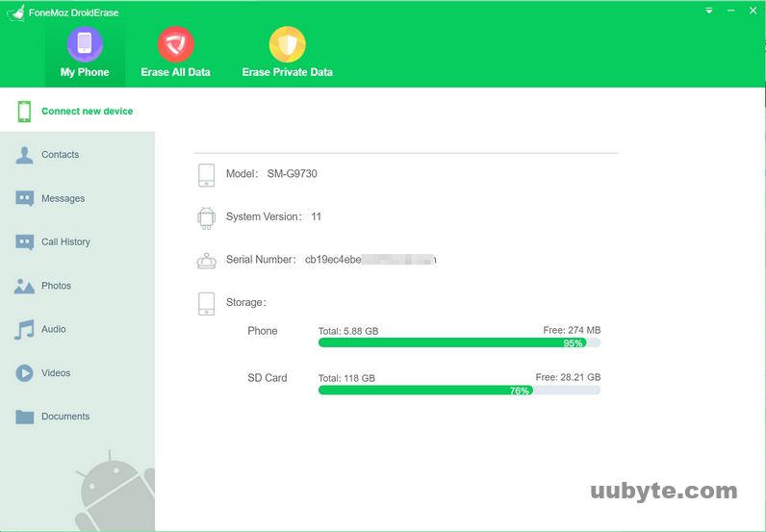Click the Total: 118 GB text
Screen dimensions: 766x532
[x=346, y=378]
